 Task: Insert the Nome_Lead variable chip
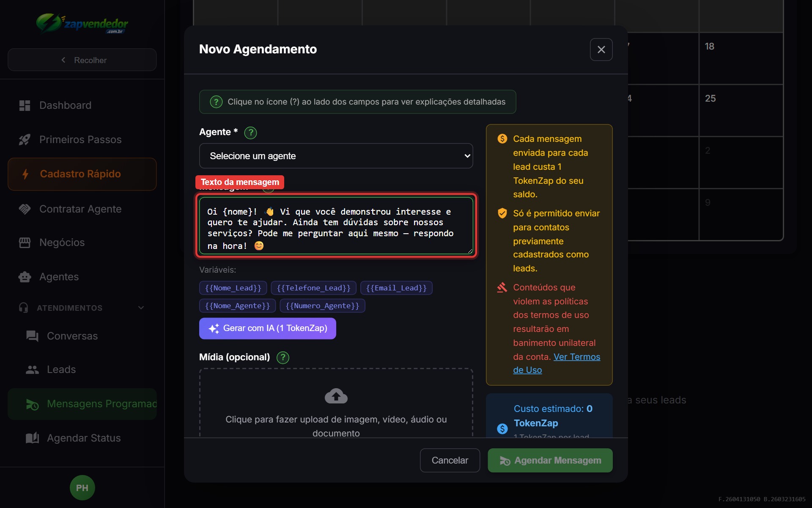[x=232, y=288]
